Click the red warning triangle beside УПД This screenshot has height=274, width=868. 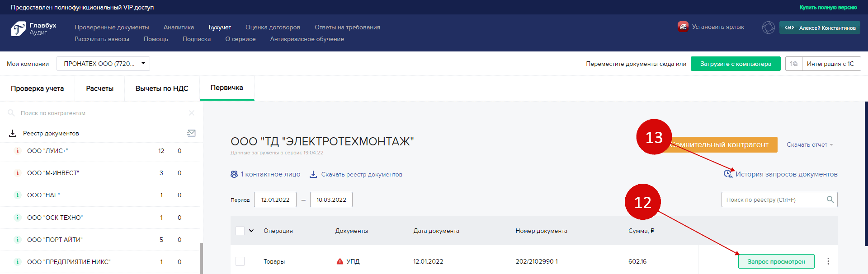click(340, 261)
